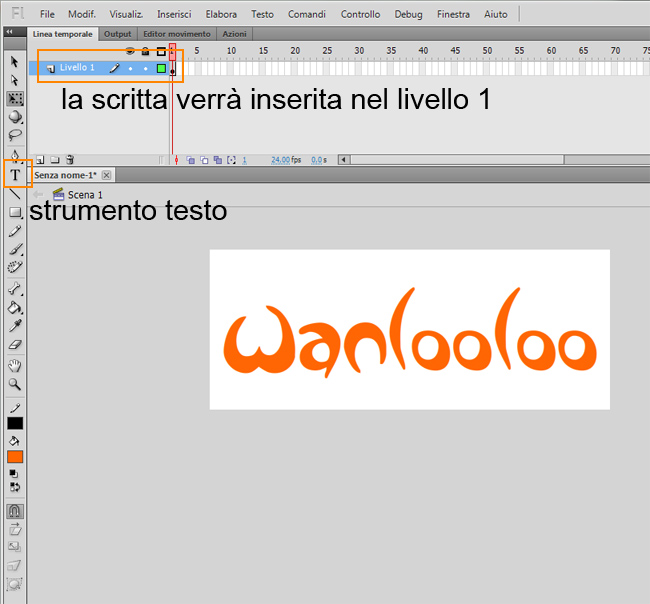Switch to the Output tab
The width and height of the screenshot is (650, 604).
(x=117, y=34)
